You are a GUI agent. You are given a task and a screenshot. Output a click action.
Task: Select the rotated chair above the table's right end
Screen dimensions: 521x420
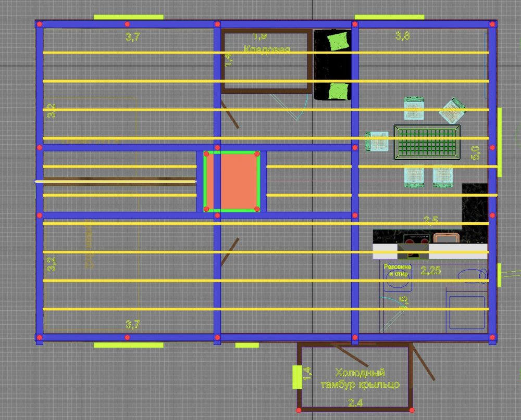pos(451,110)
